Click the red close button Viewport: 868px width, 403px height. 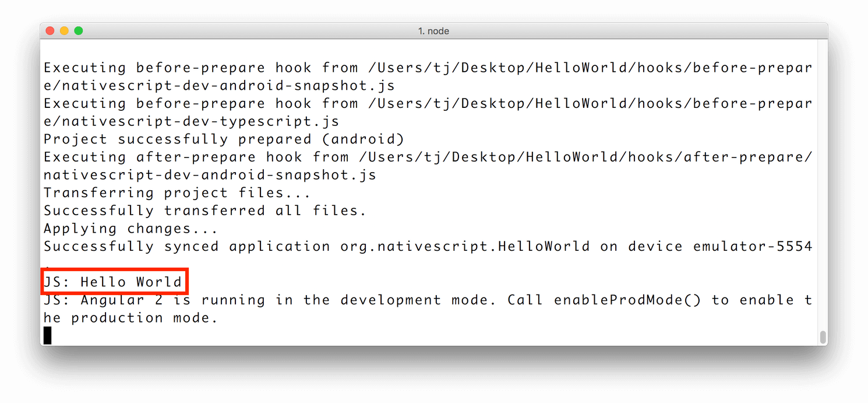point(50,30)
